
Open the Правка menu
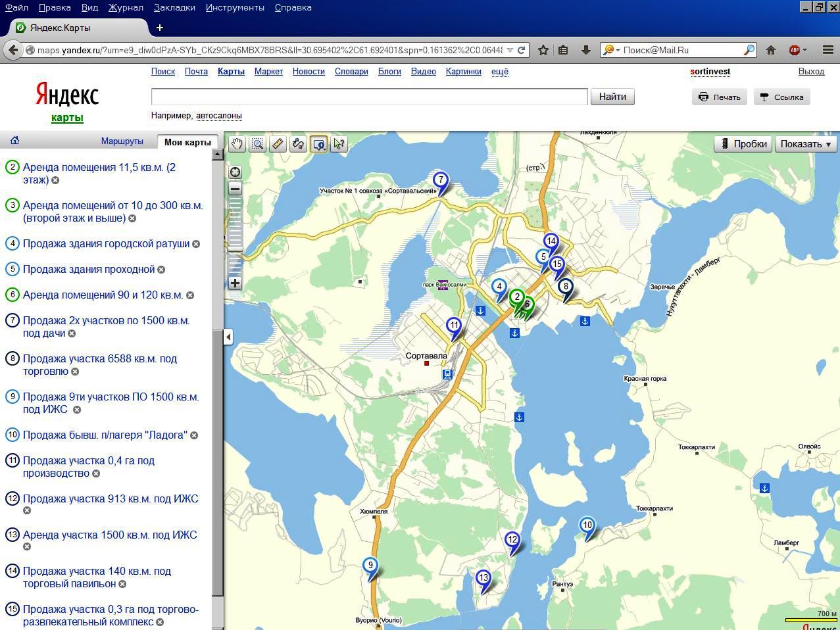coord(55,7)
